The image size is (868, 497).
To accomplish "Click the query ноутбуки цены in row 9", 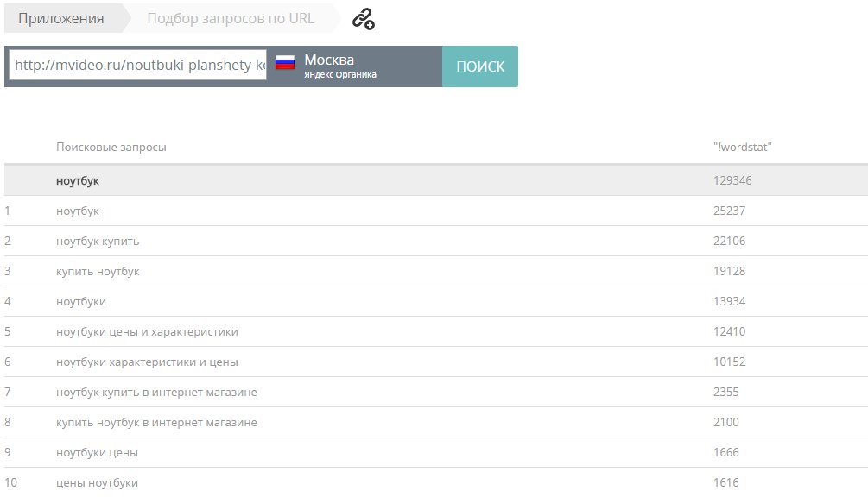I will point(97,453).
